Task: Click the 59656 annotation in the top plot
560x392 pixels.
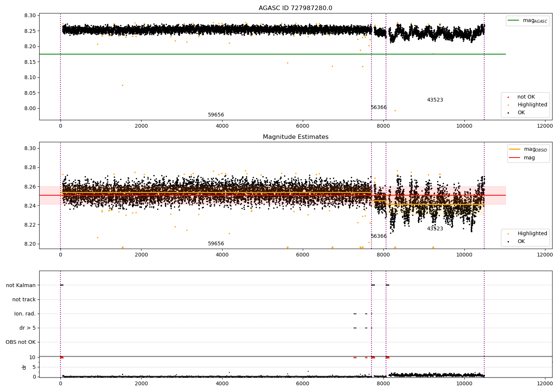Action: click(x=216, y=115)
